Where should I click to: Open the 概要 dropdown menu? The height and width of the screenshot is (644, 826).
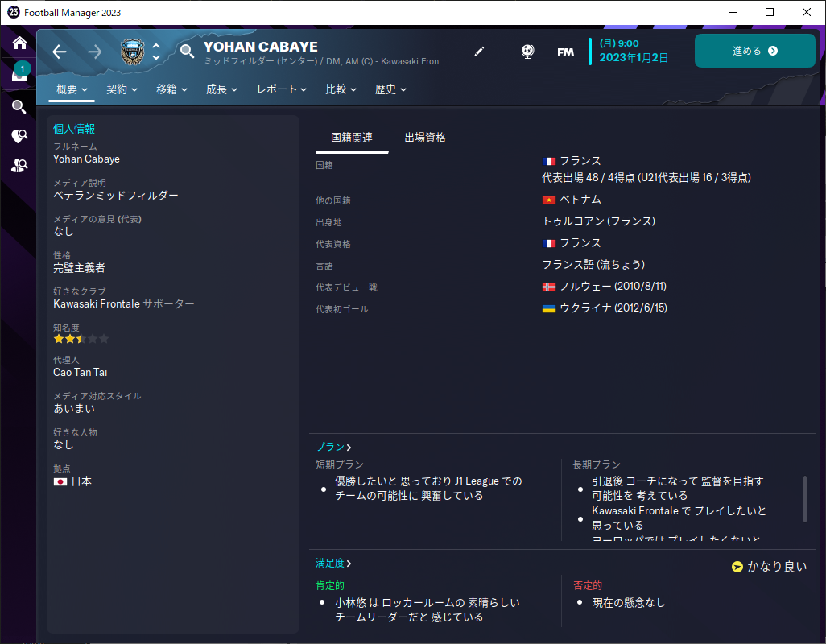coord(72,89)
